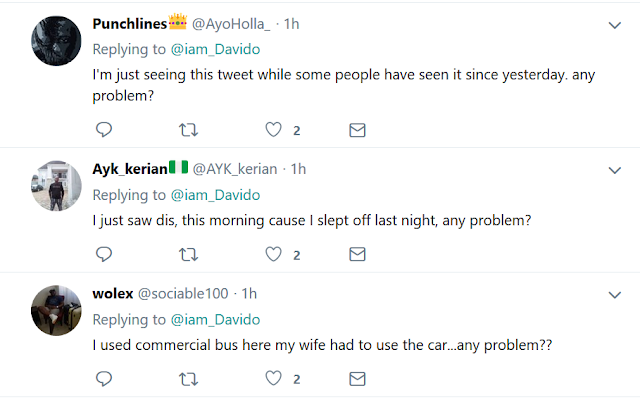This screenshot has width=640, height=400.
Task: Expand options chevron on Punchlines tweet
Action: pos(616,23)
